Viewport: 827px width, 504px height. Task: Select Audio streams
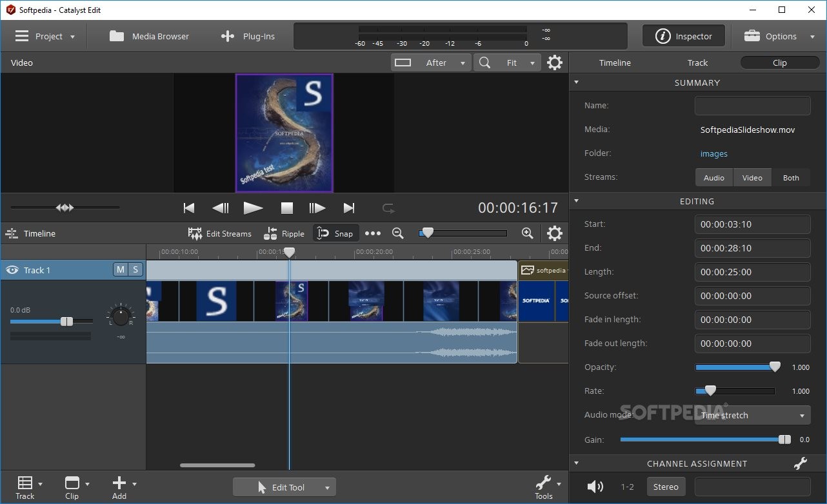714,178
